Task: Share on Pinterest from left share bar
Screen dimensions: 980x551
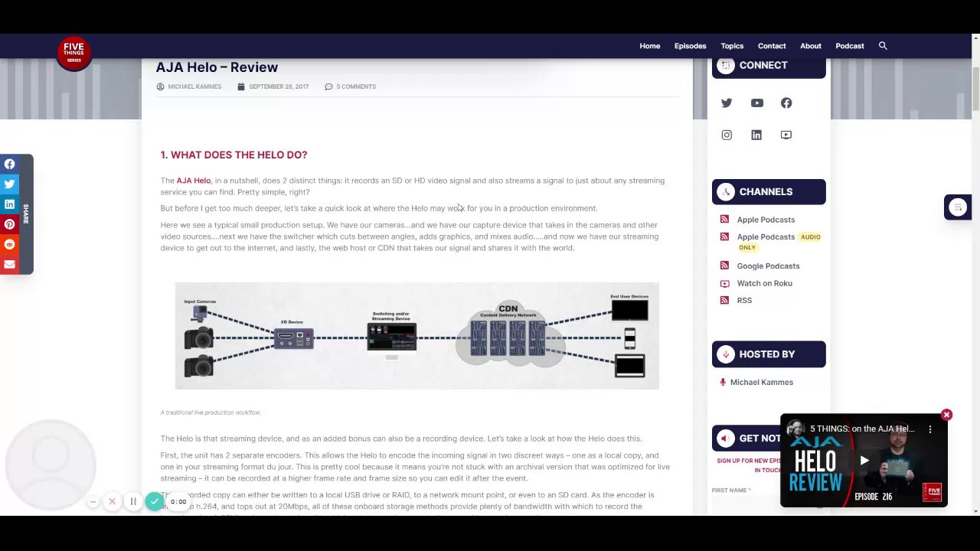Action: coord(9,224)
